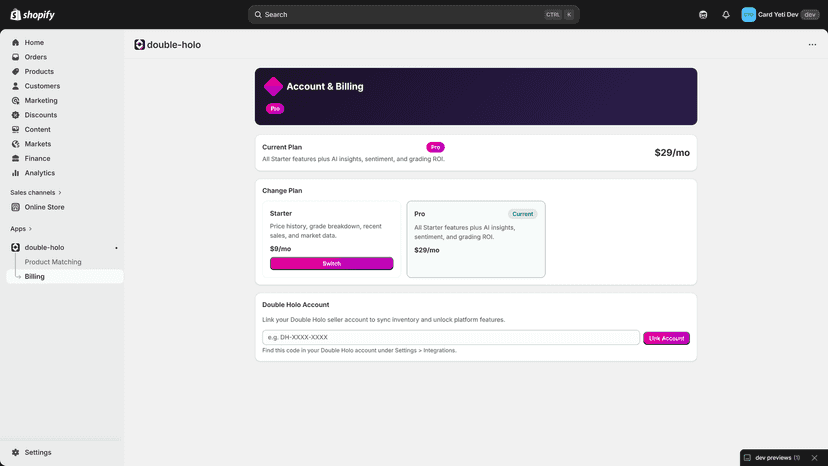Click the Double Holo Account heading
The image size is (828, 466).
[296, 305]
